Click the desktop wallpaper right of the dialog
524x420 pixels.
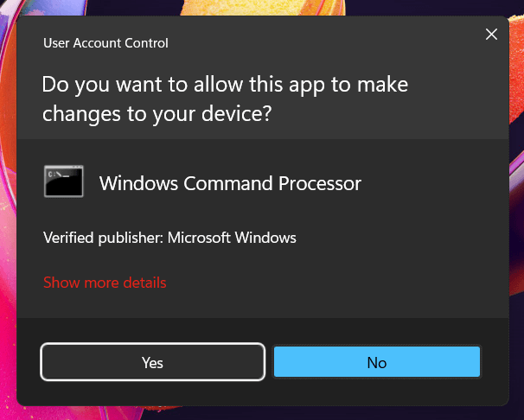tap(516, 216)
